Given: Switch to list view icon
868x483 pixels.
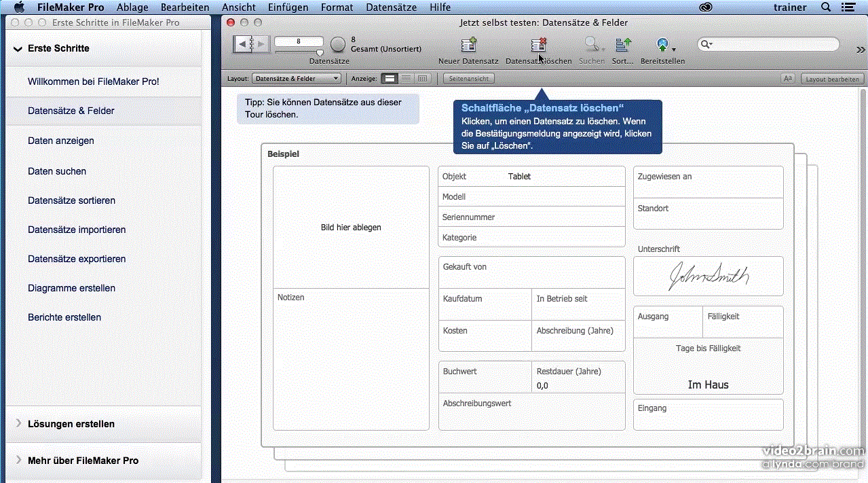Looking at the screenshot, I should click(406, 79).
